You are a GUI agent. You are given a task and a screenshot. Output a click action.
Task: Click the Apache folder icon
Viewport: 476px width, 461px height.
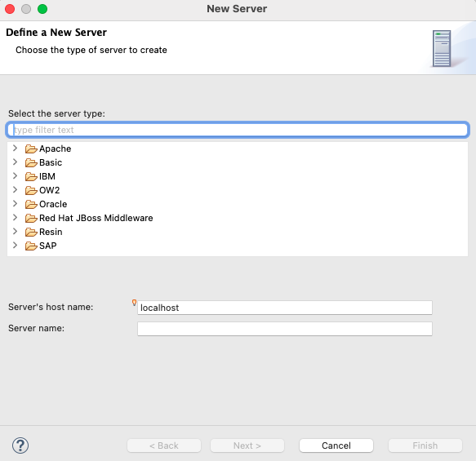pyautogui.click(x=31, y=149)
